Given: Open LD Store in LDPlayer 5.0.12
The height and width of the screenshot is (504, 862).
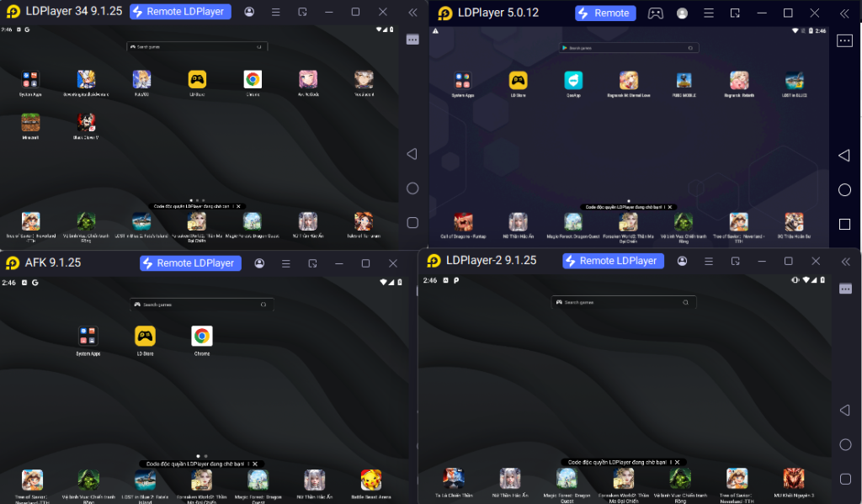Looking at the screenshot, I should [x=519, y=81].
